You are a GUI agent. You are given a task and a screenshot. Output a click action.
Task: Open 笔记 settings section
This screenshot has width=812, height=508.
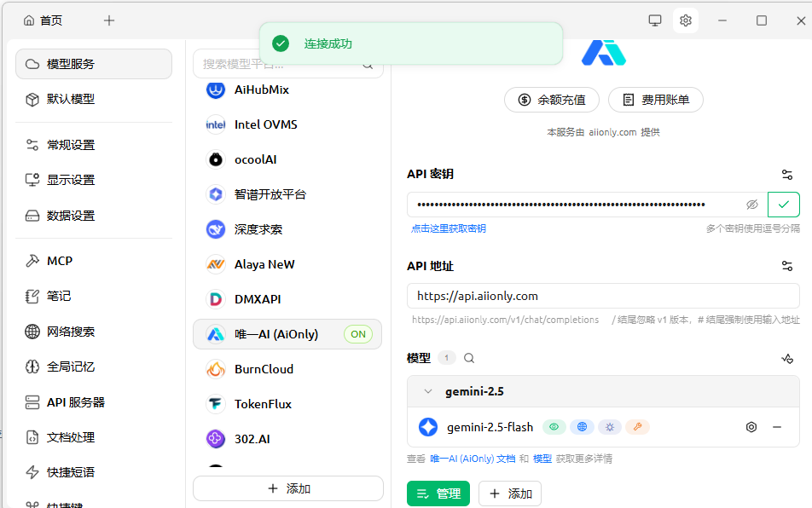click(x=94, y=297)
